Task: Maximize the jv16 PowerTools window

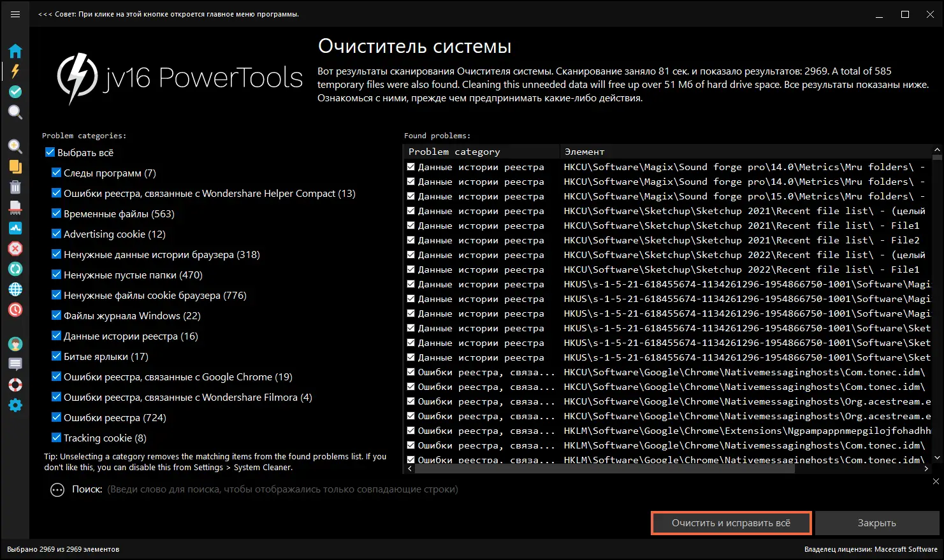Action: coord(905,14)
